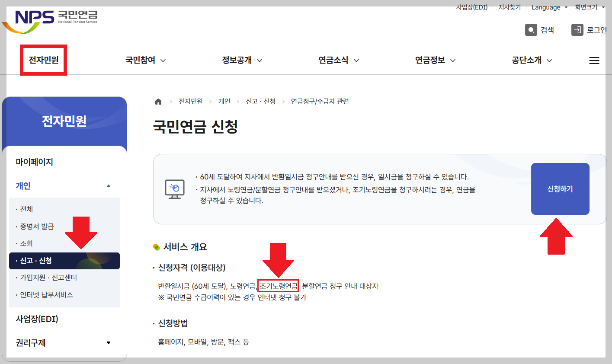Image resolution: width=612 pixels, height=364 pixels.
Task: Collapse the 개인 sidebar section
Action: 64,185
